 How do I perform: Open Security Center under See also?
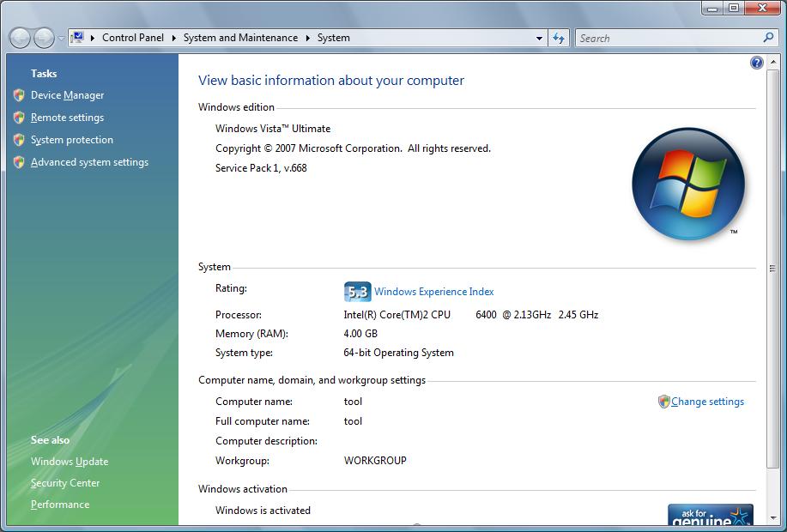(x=65, y=483)
